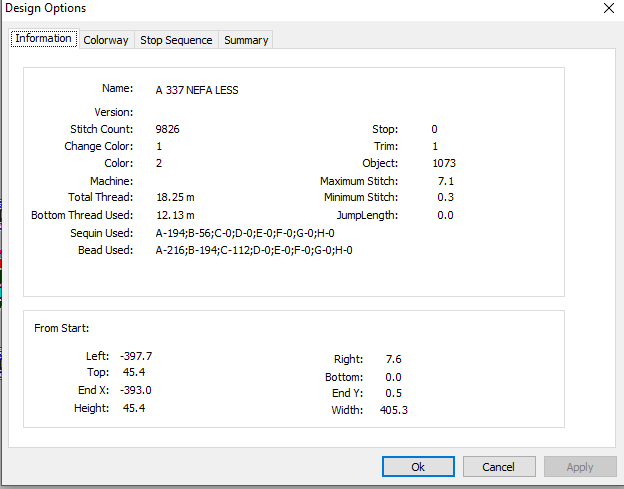Click the Bead Used value string

pyautogui.click(x=254, y=250)
